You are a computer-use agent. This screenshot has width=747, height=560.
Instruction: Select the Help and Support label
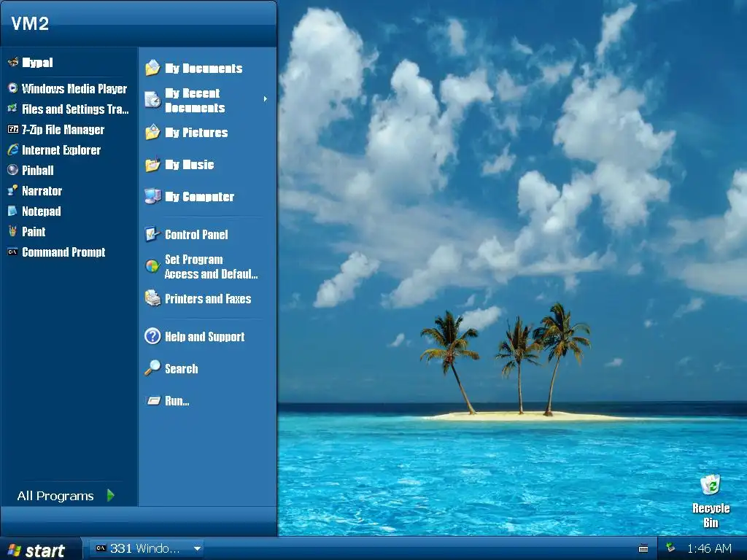(x=204, y=337)
